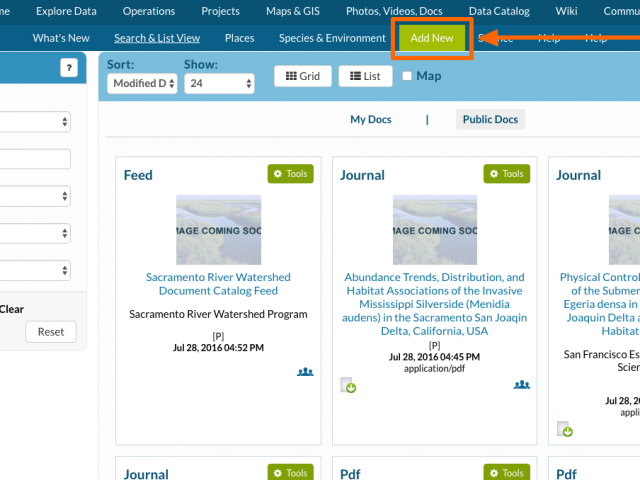The height and width of the screenshot is (480, 640).
Task: Open Tools gear on Abundance Trends Journal card
Action: (x=506, y=174)
